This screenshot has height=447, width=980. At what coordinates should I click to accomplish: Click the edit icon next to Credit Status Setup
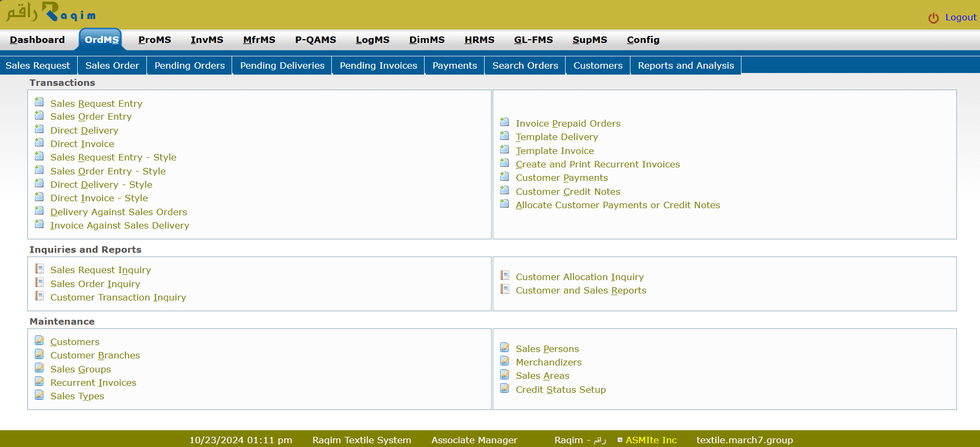click(x=504, y=389)
